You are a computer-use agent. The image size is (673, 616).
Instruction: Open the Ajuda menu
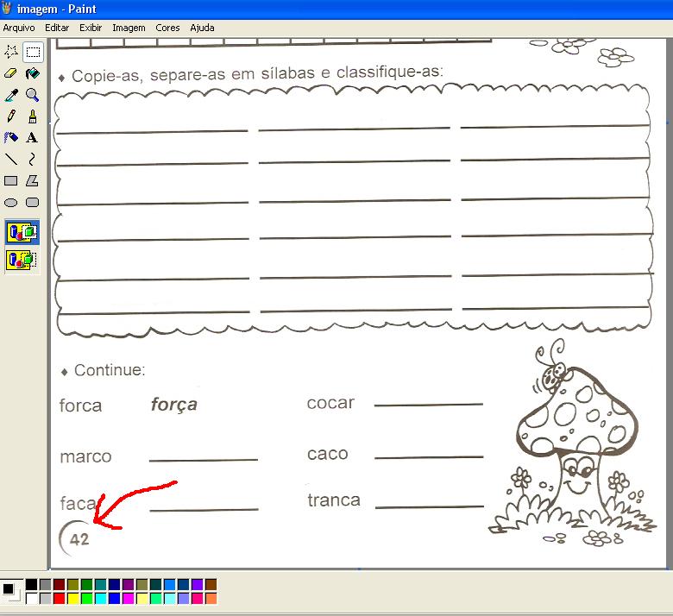click(202, 28)
